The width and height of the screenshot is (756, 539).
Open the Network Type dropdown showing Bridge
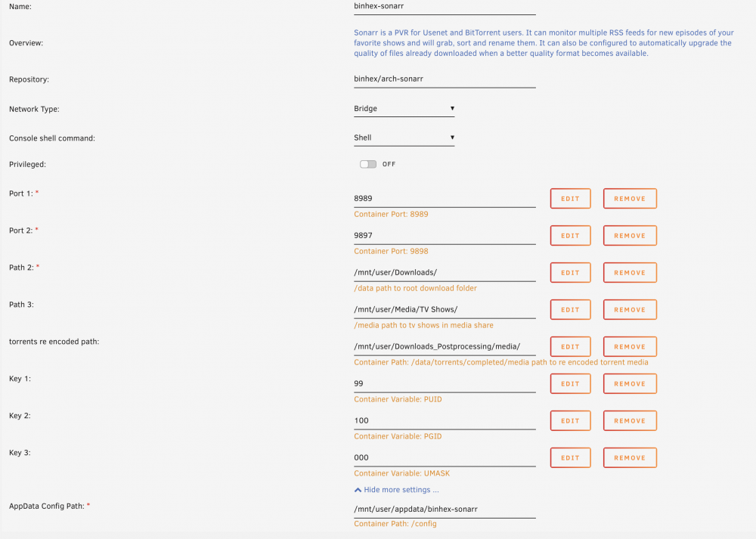click(404, 108)
